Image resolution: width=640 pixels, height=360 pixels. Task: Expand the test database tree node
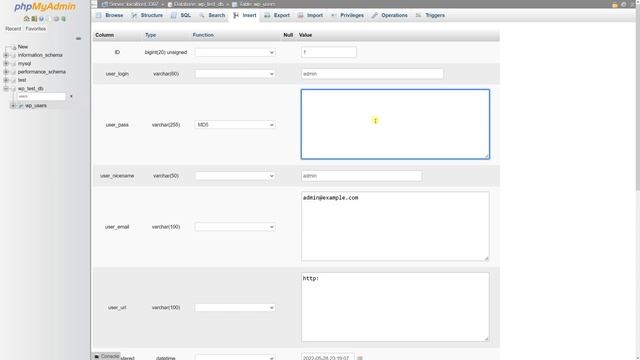(6, 80)
